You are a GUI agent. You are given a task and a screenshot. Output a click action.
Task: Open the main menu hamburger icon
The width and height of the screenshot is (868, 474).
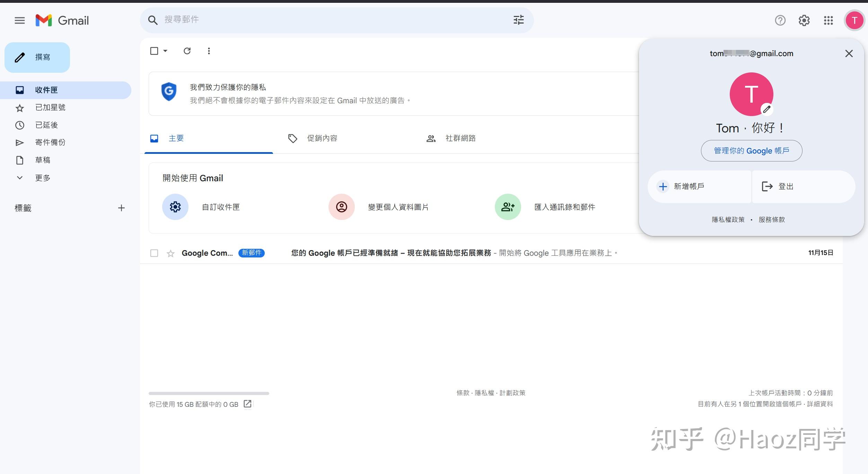tap(19, 20)
